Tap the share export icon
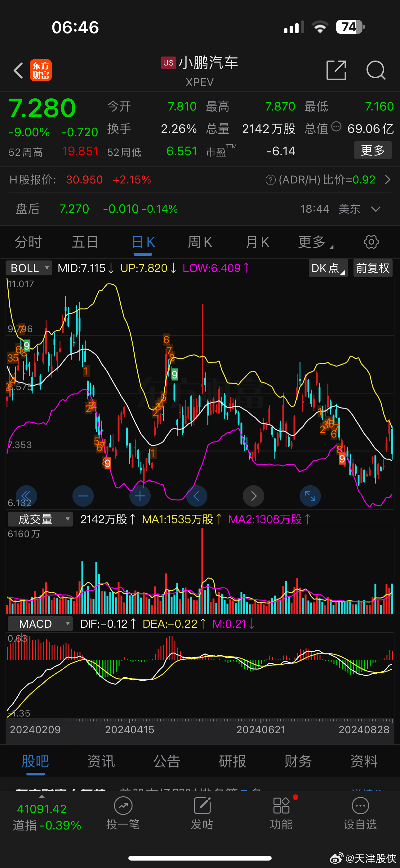This screenshot has width=400, height=868. click(336, 70)
